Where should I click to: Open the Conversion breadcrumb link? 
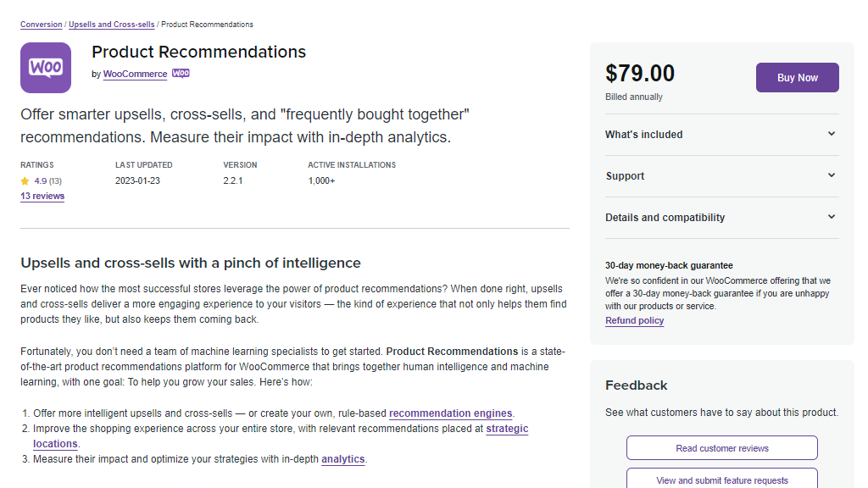pos(42,25)
